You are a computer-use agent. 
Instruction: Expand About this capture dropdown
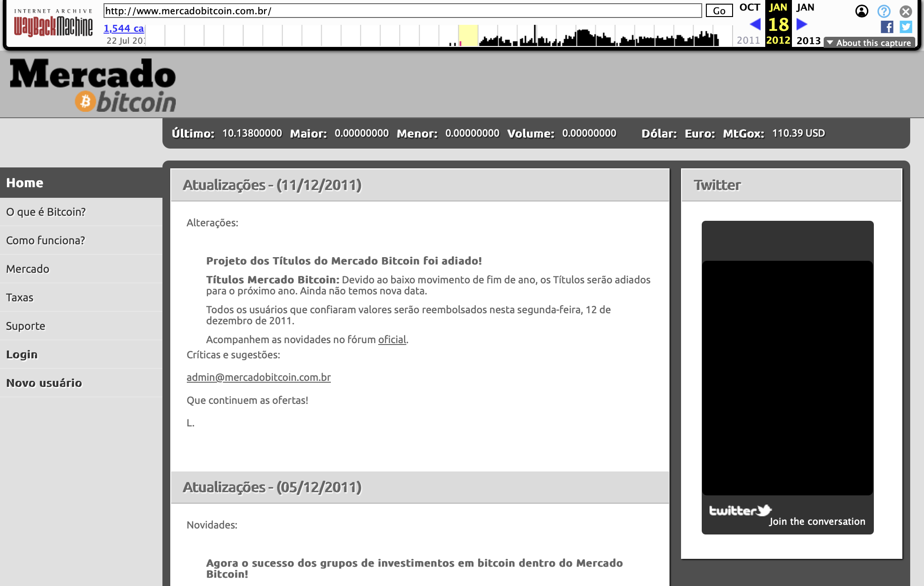coord(869,43)
